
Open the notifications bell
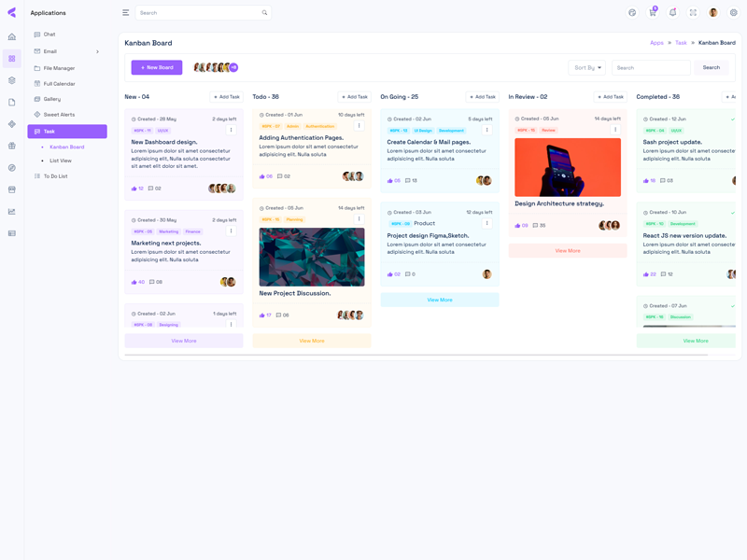pyautogui.click(x=672, y=13)
